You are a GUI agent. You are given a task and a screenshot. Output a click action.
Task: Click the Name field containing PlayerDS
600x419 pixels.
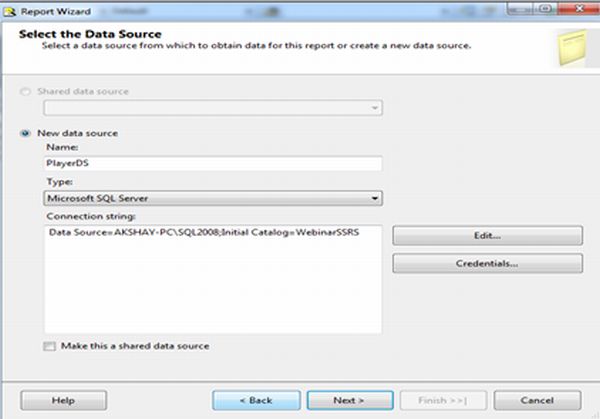[213, 164]
